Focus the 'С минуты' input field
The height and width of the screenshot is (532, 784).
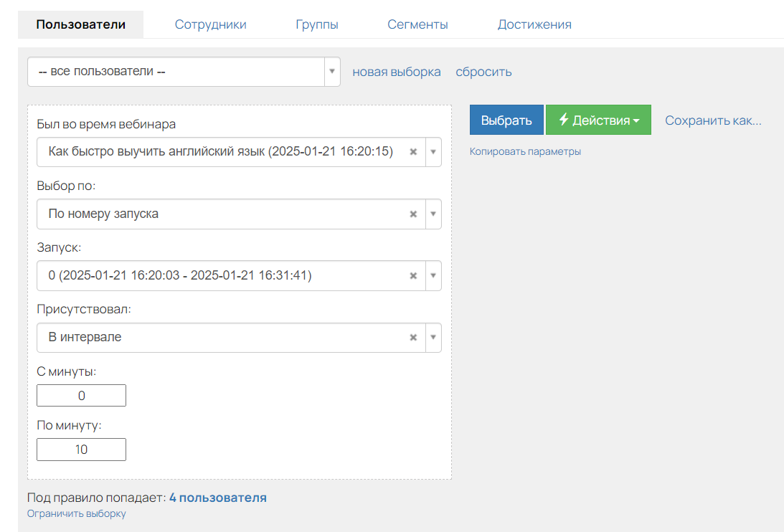click(82, 396)
